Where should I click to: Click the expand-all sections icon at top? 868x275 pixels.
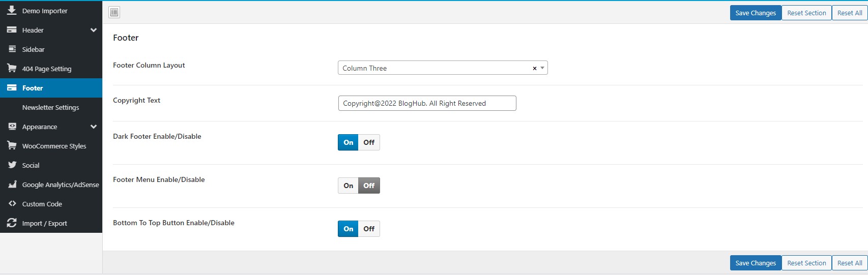114,12
